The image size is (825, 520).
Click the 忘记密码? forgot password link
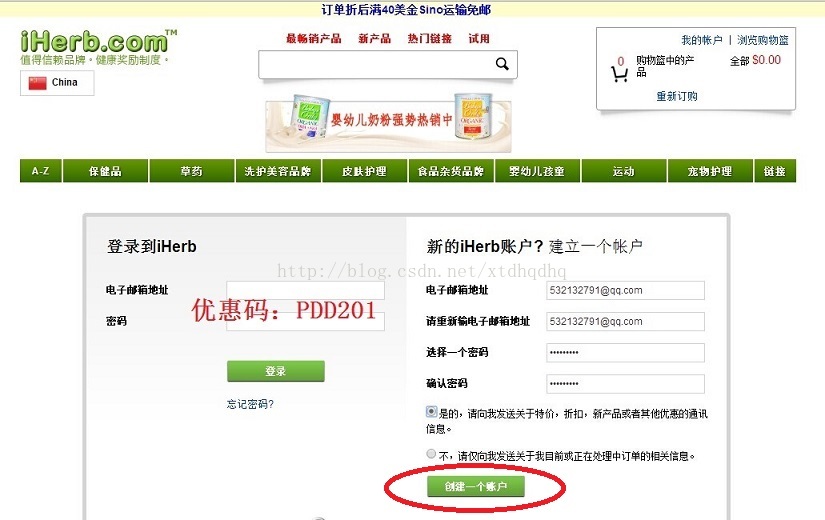pyautogui.click(x=250, y=404)
